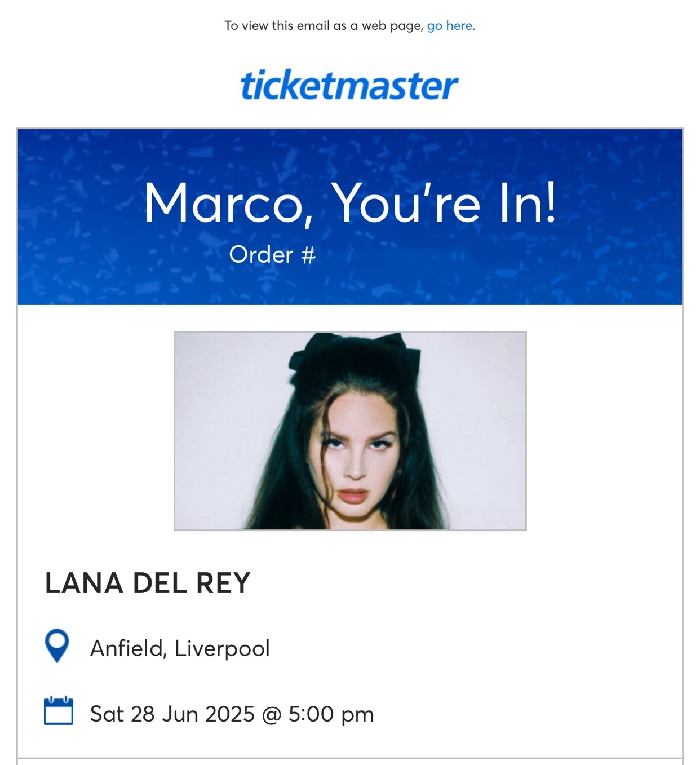
Task: Click the black hair bow in photo
Action: tap(355, 351)
